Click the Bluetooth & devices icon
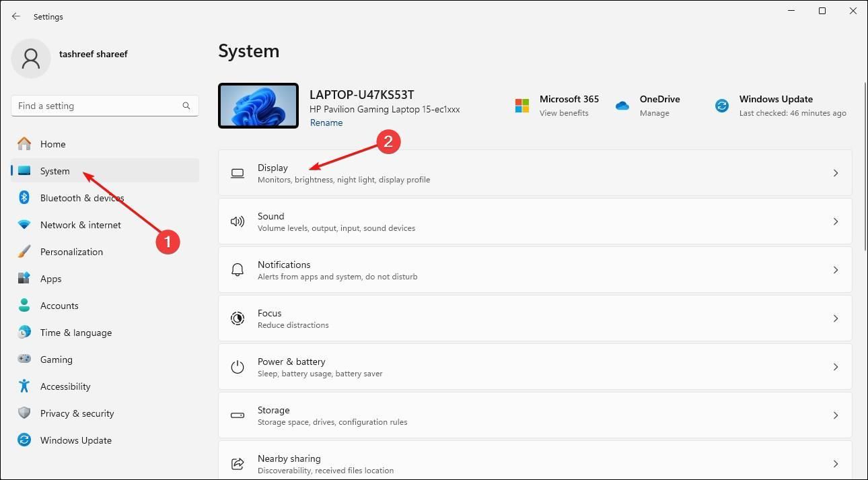Screen dimensions: 868x480 coord(24,197)
